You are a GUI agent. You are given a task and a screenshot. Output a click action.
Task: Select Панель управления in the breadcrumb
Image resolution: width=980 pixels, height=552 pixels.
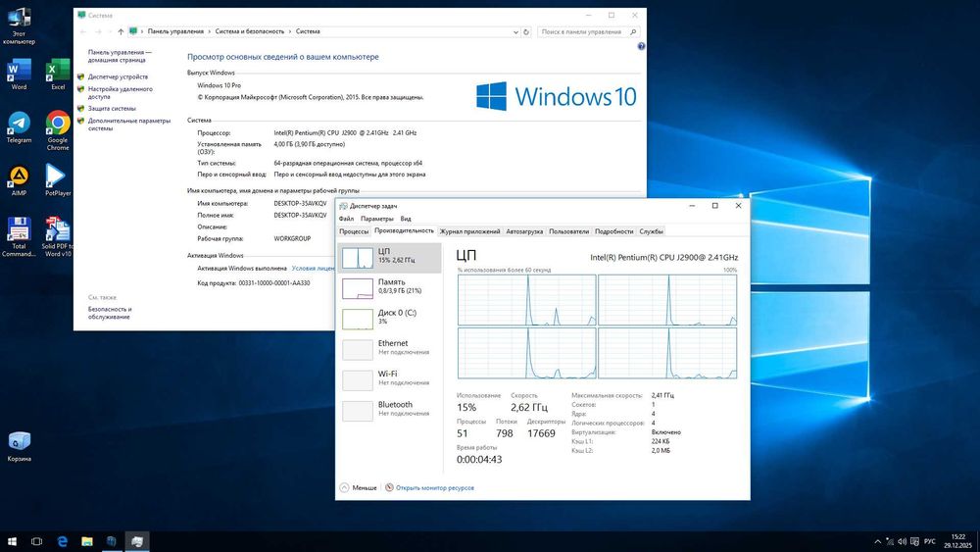click(175, 31)
